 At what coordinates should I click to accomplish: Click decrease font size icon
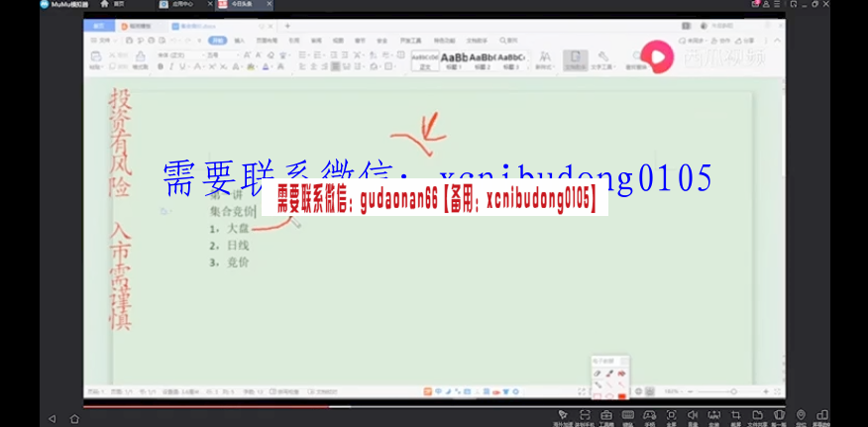click(258, 55)
